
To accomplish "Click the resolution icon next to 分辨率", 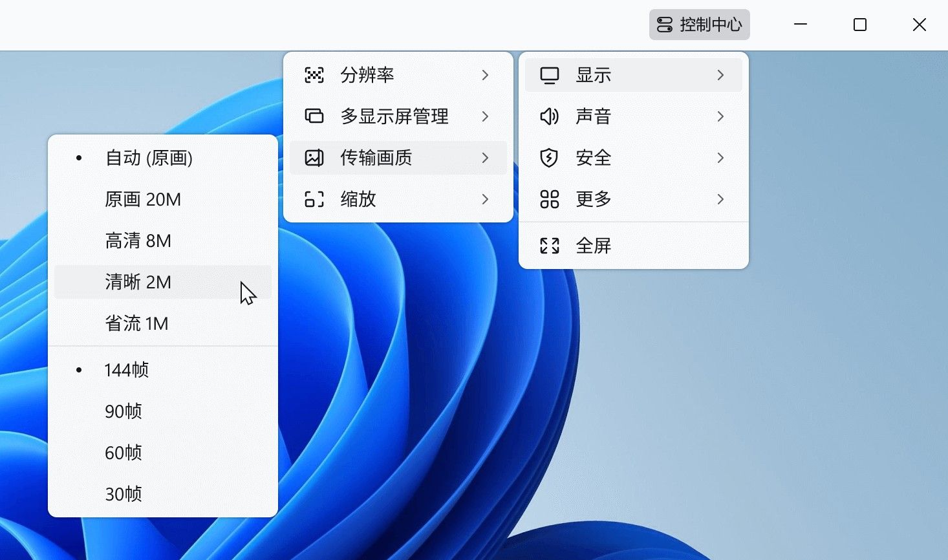I will (314, 75).
